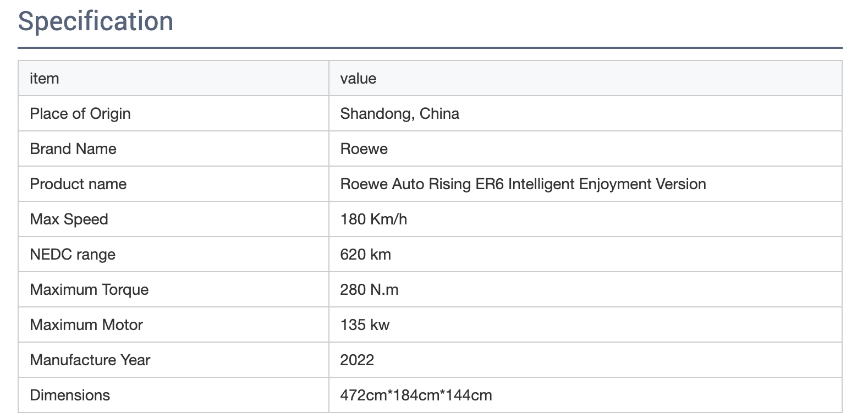Click the "item" column header
Screen dimensions: 868x418
click(x=45, y=79)
